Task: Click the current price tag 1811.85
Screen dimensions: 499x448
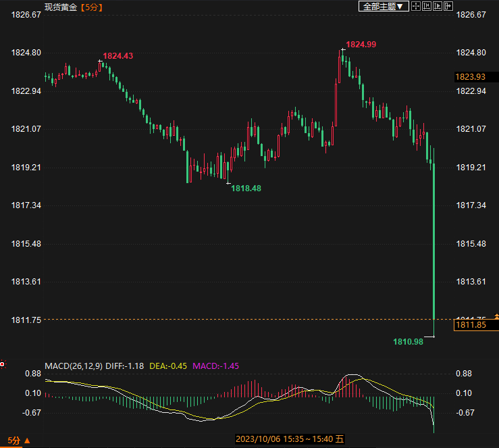Action: pos(470,325)
